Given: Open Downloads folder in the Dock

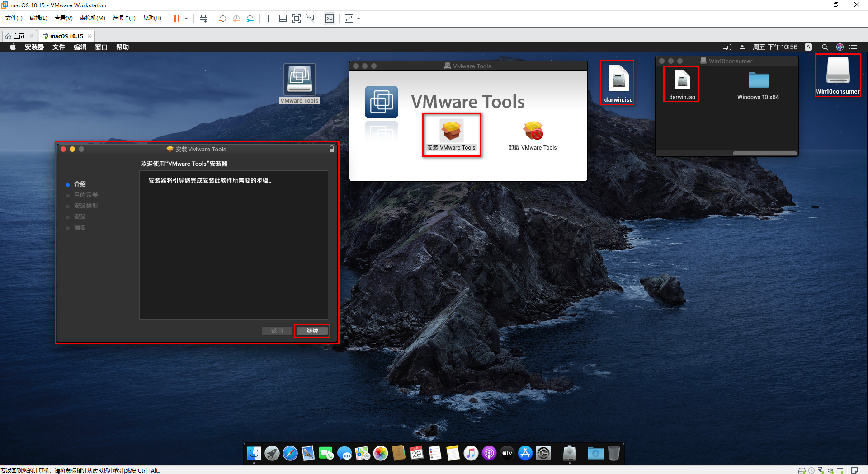Looking at the screenshot, I should (x=596, y=453).
